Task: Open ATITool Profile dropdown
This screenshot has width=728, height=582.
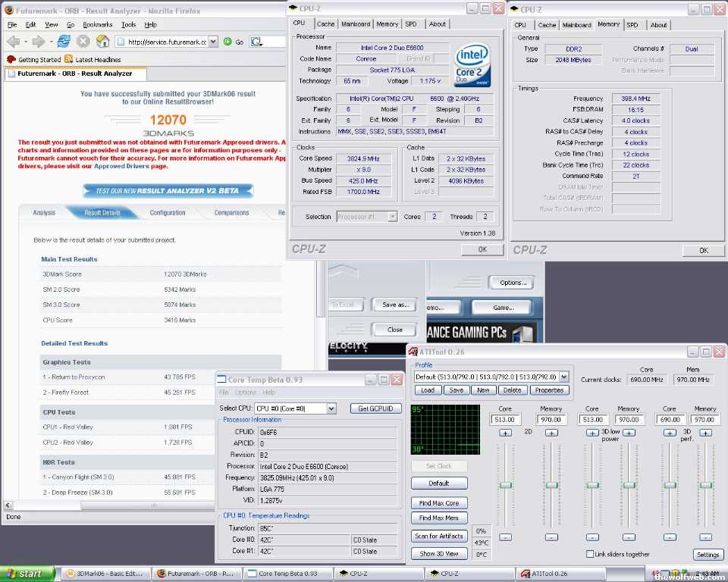Action: 563,377
